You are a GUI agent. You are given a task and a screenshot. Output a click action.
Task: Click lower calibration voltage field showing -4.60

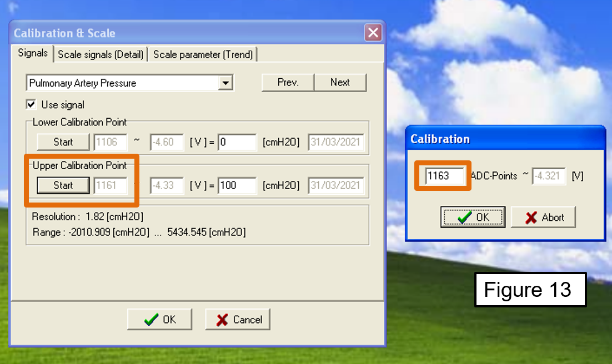pos(167,142)
